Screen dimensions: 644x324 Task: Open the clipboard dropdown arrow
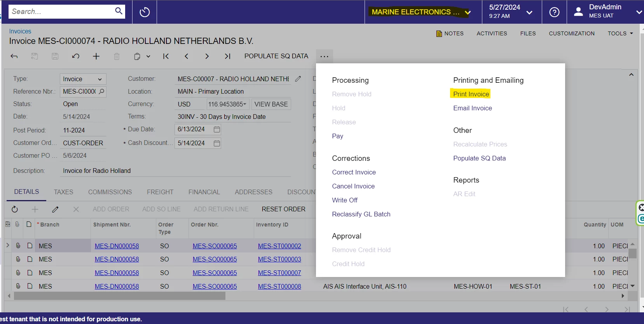(148, 56)
